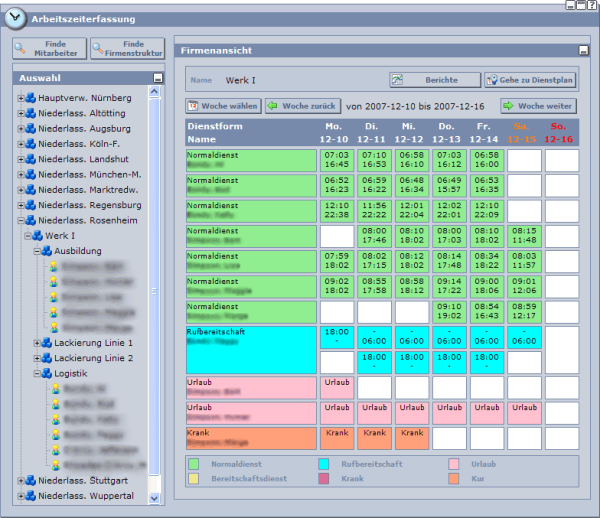Click the help question mark icon

tap(592, 5)
